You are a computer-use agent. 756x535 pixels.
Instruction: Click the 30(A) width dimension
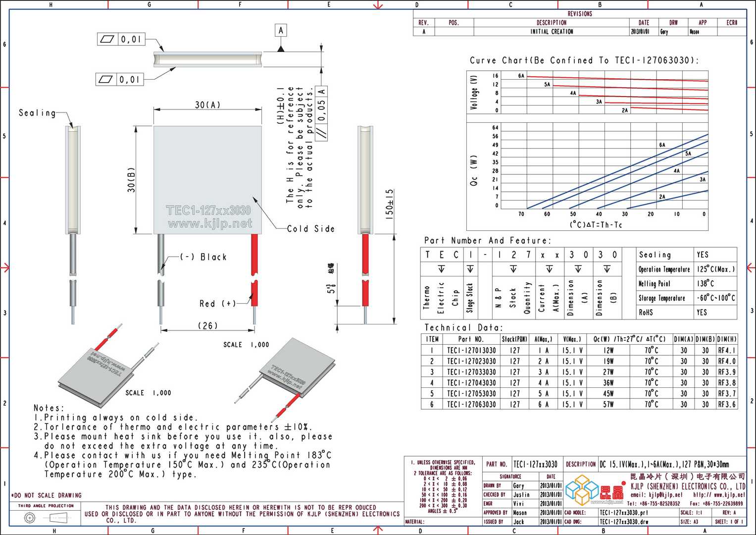click(208, 105)
